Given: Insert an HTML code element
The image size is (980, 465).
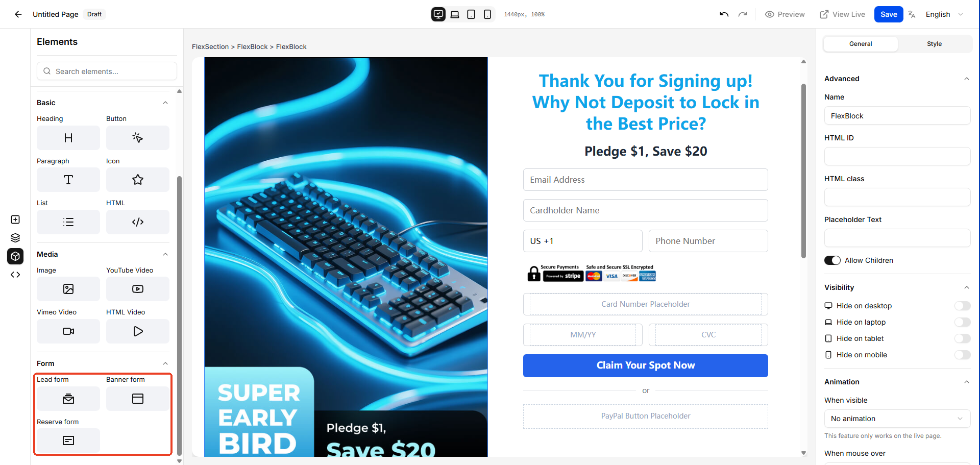Looking at the screenshot, I should (x=138, y=222).
